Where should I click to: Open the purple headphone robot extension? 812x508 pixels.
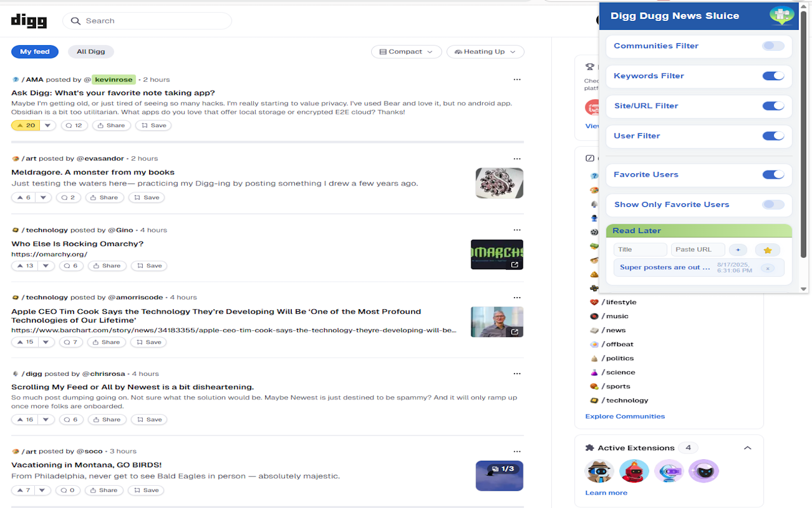tap(669, 471)
